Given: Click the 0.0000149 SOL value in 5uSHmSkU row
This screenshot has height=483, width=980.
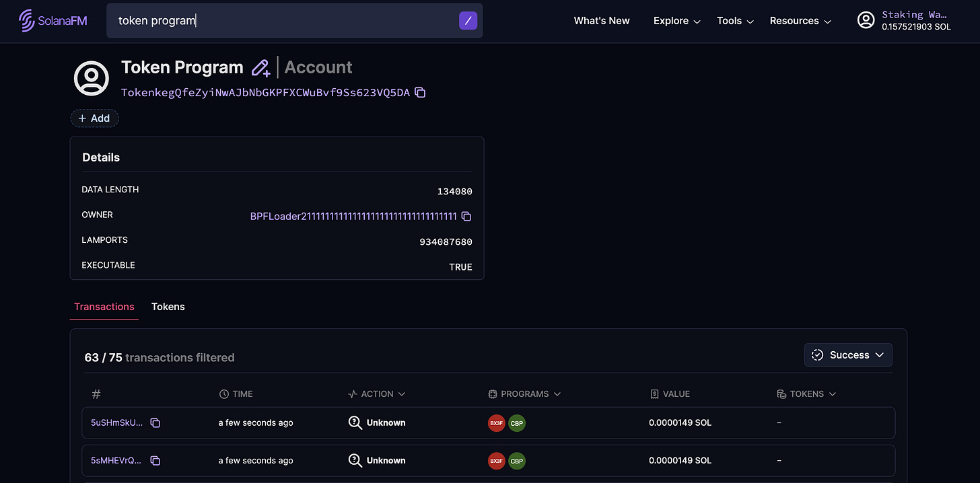Looking at the screenshot, I should click(x=680, y=423).
